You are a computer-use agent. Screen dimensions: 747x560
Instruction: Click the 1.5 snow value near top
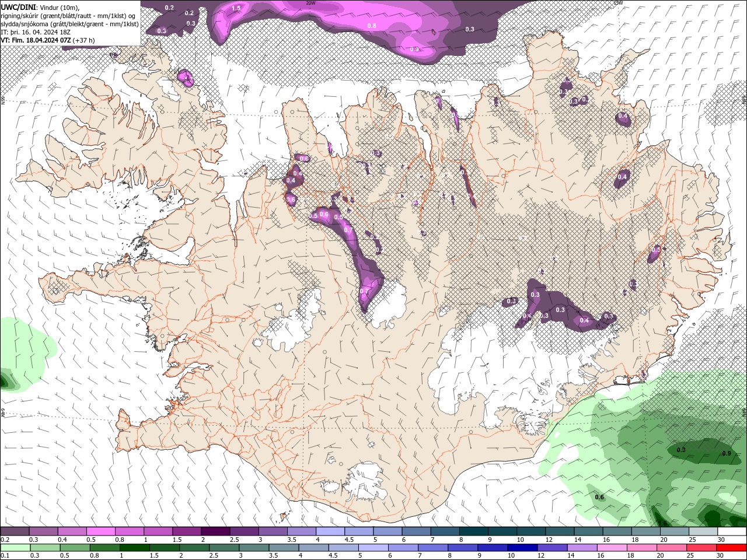(236, 8)
